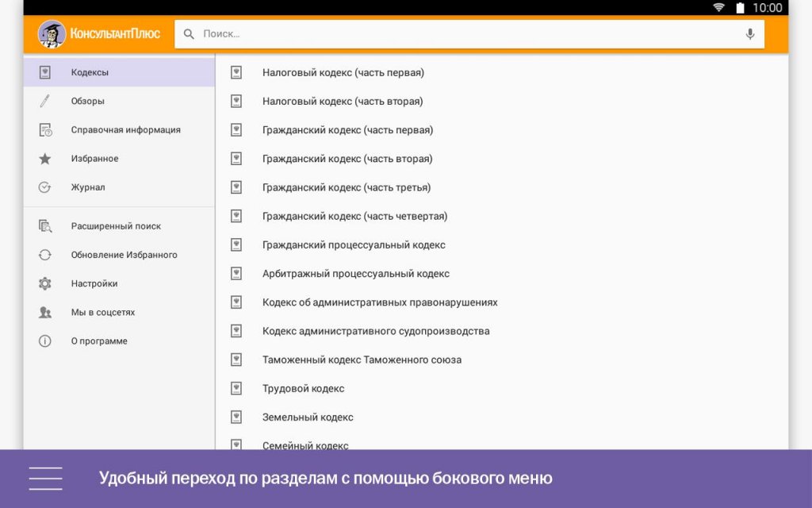Open Расширенный поиск from sidebar
The width and height of the screenshot is (812, 508).
[119, 226]
